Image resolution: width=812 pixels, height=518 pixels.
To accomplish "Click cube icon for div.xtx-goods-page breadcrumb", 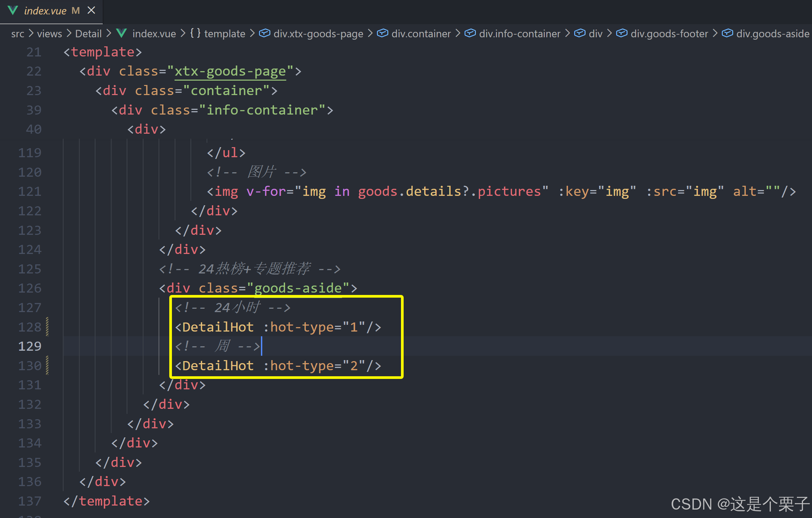I will [265, 33].
